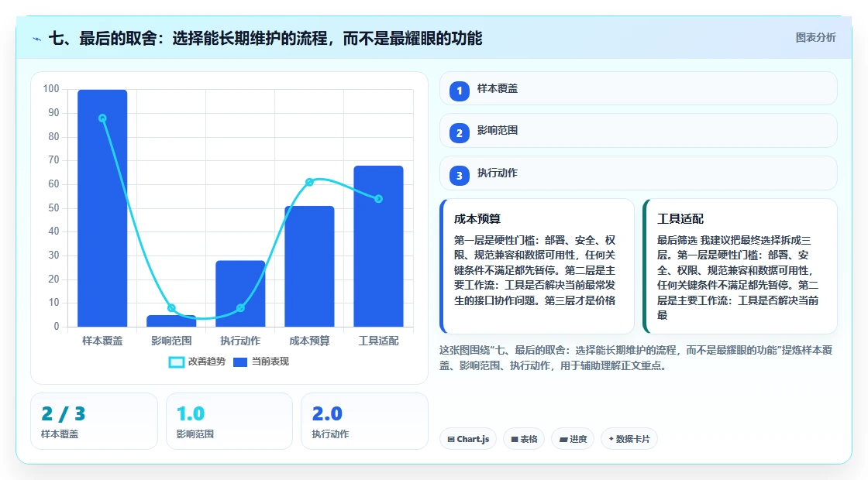Click the x-axis label 执行动作
868x480 pixels.
coord(240,341)
